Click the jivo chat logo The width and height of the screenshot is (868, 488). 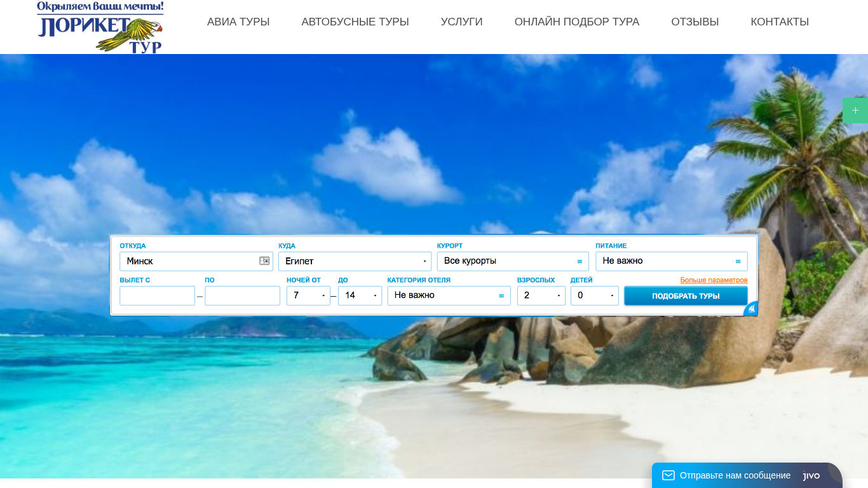pyautogui.click(x=811, y=476)
